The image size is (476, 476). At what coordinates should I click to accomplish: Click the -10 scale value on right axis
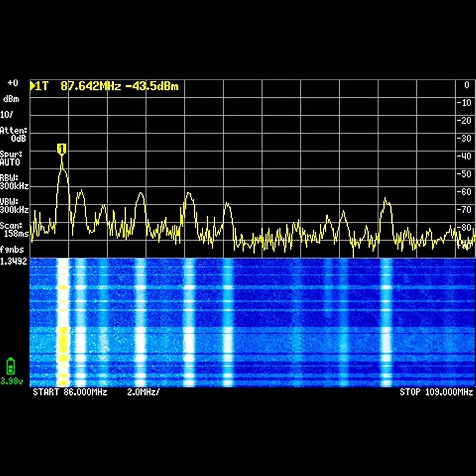tap(464, 103)
